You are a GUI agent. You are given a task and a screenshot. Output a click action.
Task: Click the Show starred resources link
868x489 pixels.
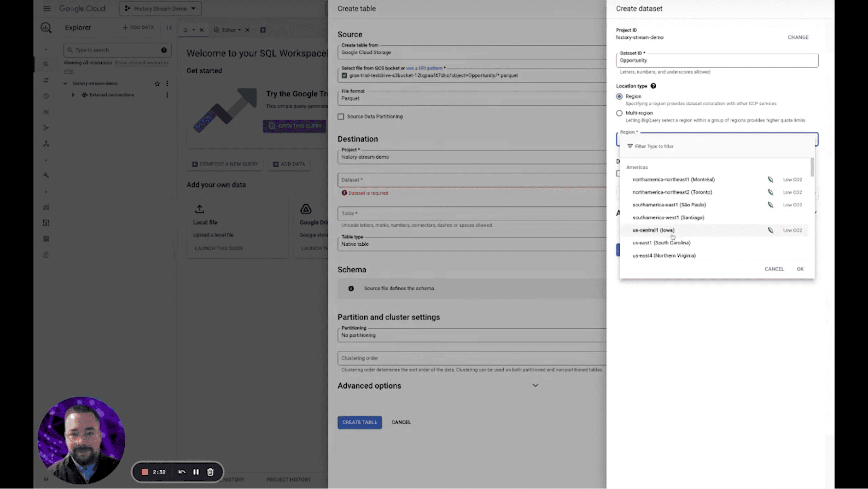click(141, 62)
